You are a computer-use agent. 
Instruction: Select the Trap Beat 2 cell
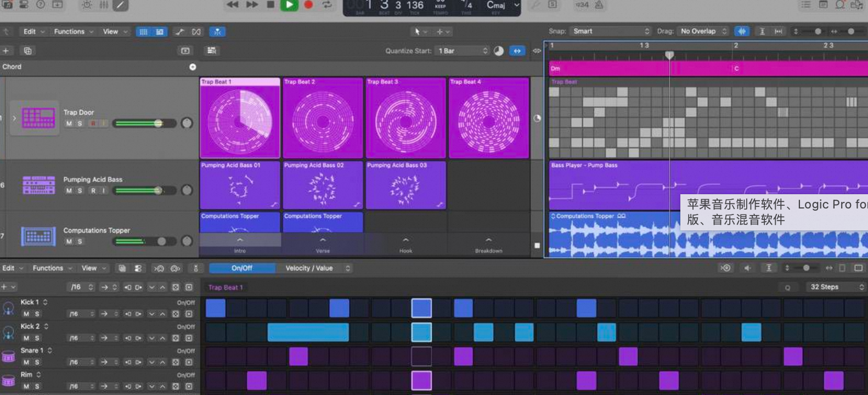click(323, 118)
